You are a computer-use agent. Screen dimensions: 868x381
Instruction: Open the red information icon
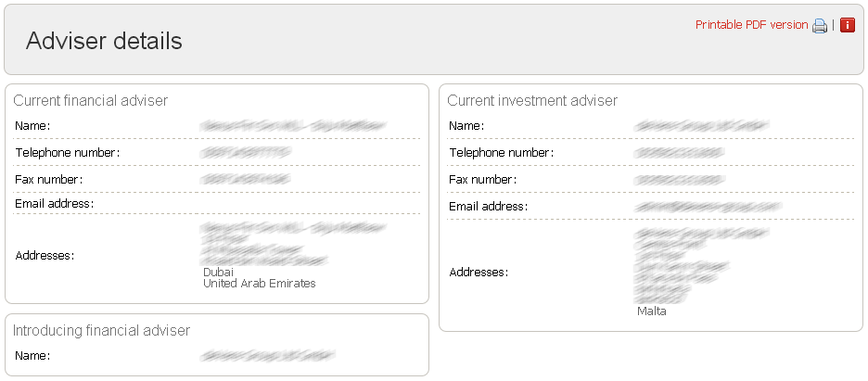pos(848,25)
